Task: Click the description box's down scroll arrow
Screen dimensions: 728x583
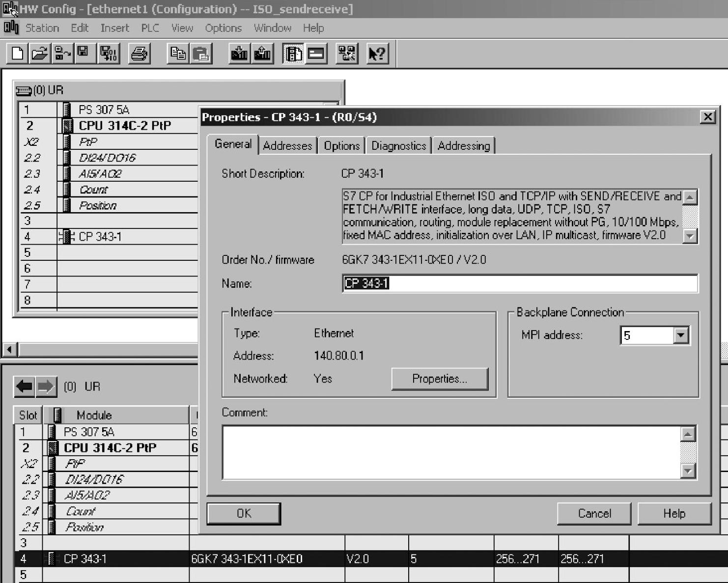Action: click(690, 236)
